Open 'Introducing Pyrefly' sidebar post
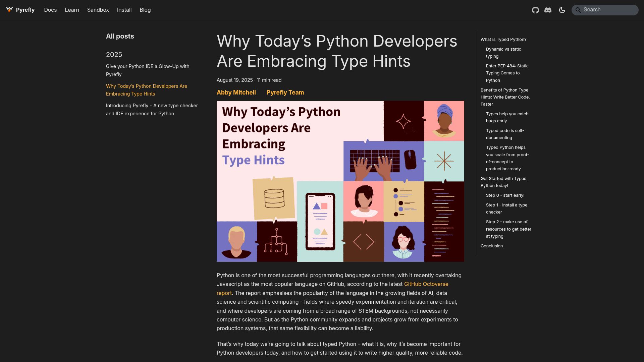 click(152, 110)
